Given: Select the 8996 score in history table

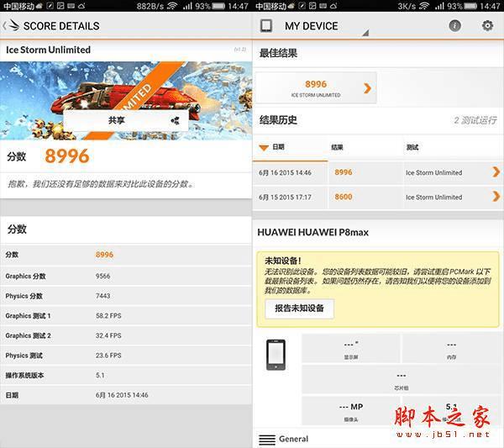Looking at the screenshot, I should tap(344, 172).
